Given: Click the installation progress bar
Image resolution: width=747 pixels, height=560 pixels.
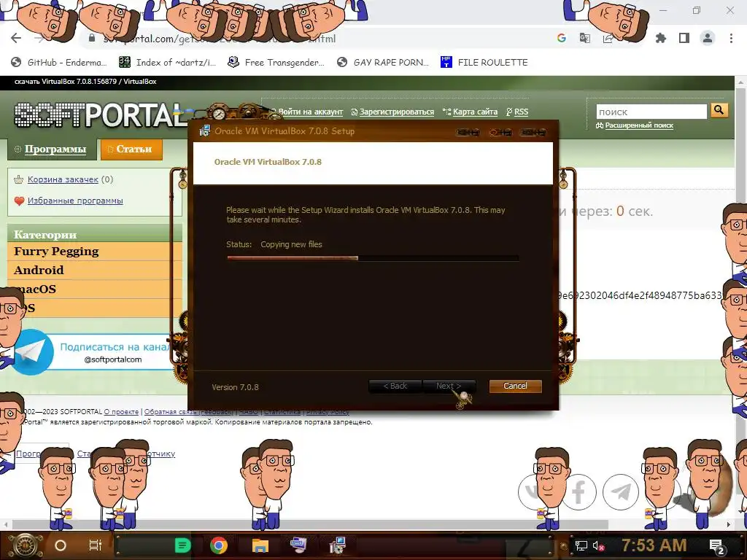Looking at the screenshot, I should (373, 258).
